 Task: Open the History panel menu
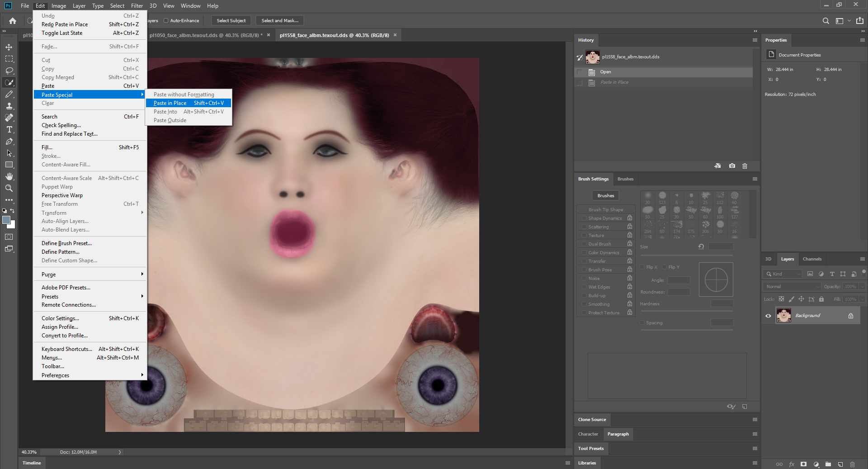coord(755,40)
